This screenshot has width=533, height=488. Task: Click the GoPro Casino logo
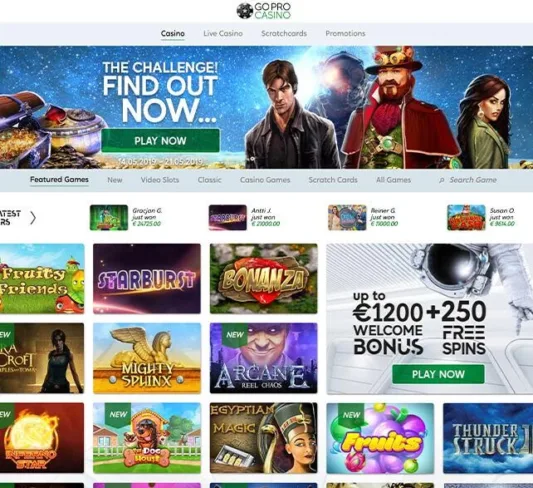pyautogui.click(x=264, y=11)
